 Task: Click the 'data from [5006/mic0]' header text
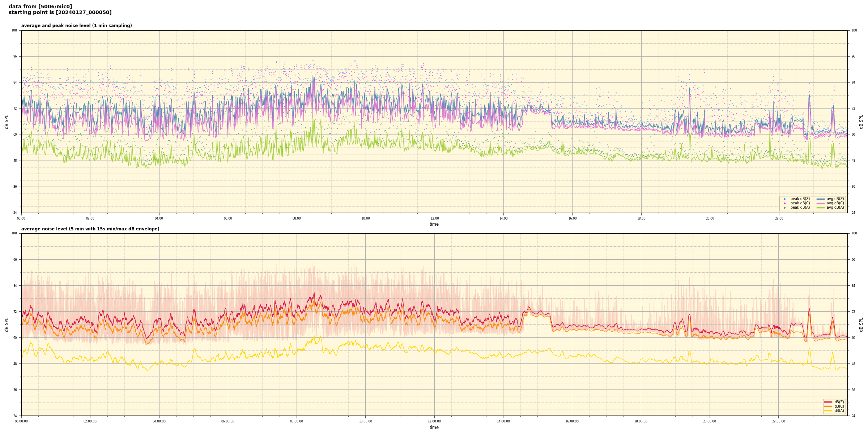[40, 7]
